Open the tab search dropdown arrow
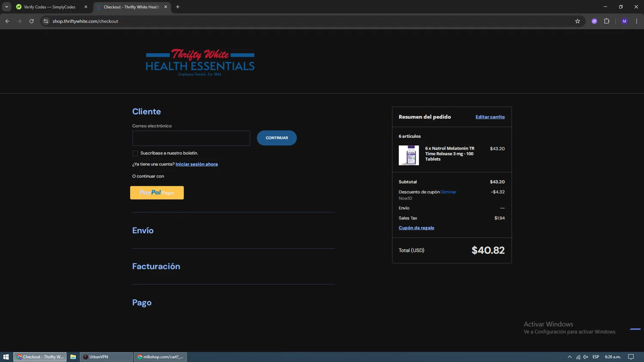This screenshot has height=362, width=644. [x=6, y=7]
